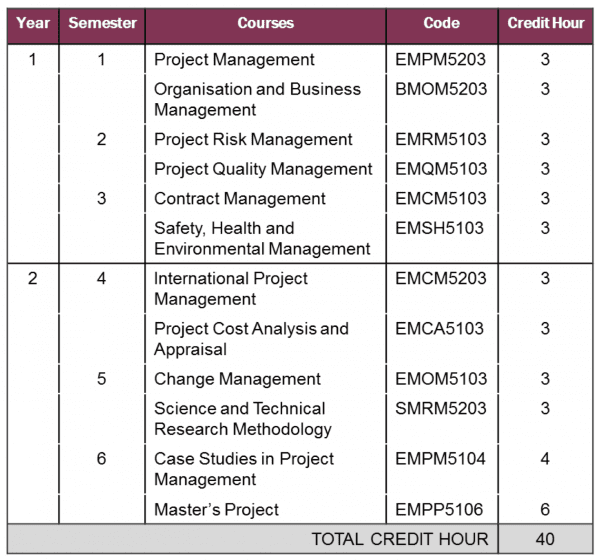The width and height of the screenshot is (600, 560).
Task: Select the Master's Project course cell
Action: point(216,510)
